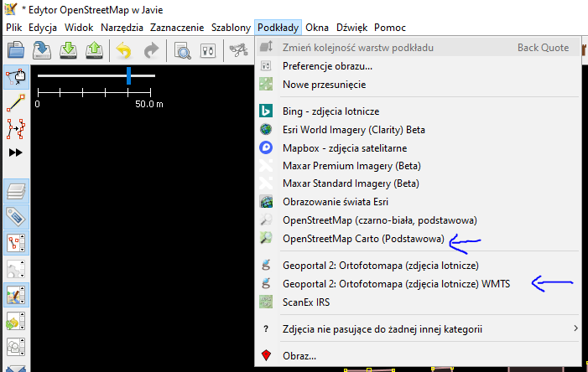Select OpenStreetMap (czarno-biała, podstawowa)
Viewport: 588px width, 372px height.
point(418,220)
